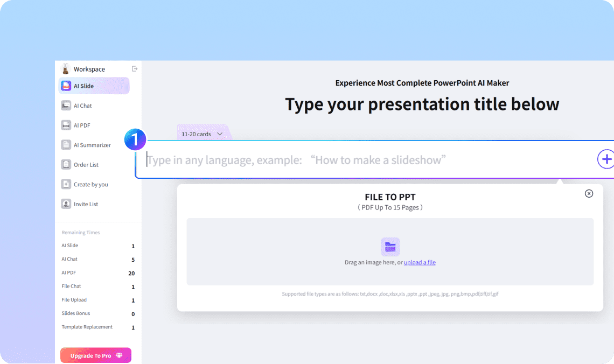Select the AI PDF sidebar icon
The height and width of the screenshot is (364, 614).
pos(66,125)
